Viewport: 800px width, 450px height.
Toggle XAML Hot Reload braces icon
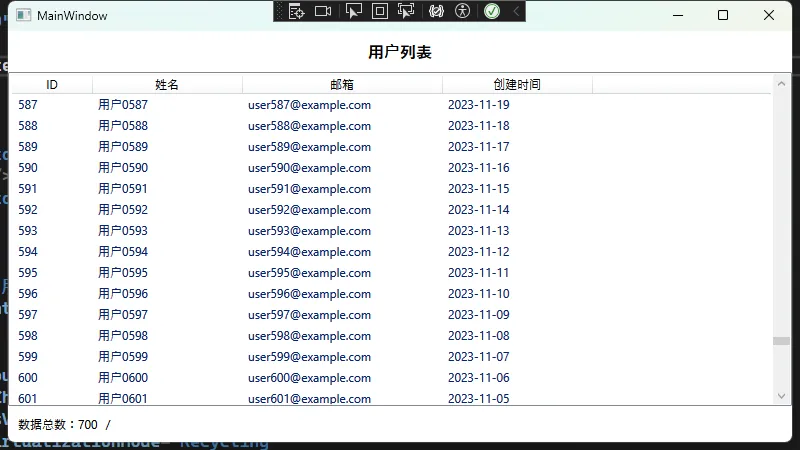tap(436, 11)
